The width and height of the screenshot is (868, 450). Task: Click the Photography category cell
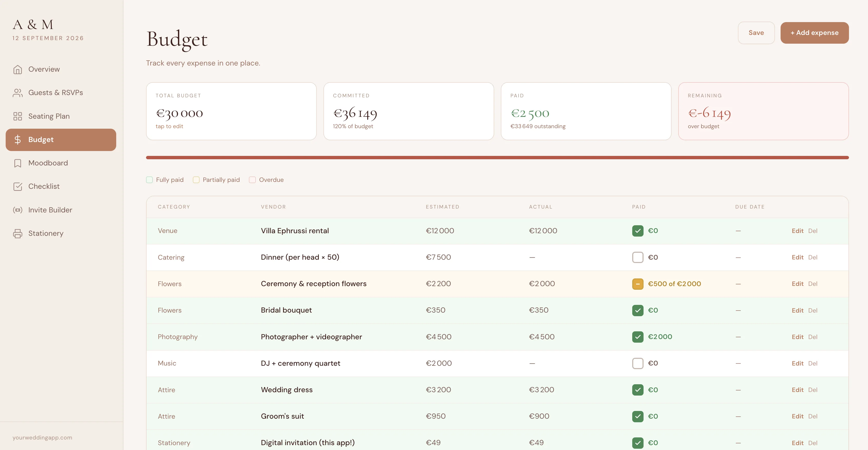click(178, 337)
